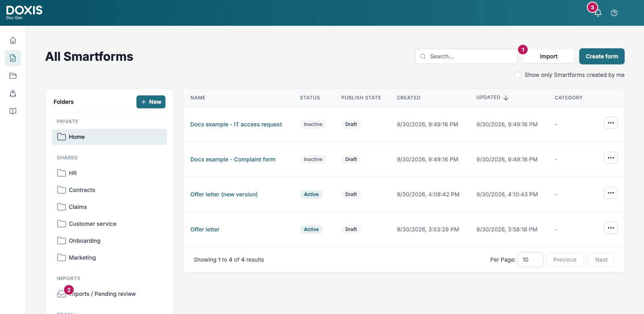Open Offer letter (new version) smartform
The height and width of the screenshot is (314, 644).
point(224,194)
